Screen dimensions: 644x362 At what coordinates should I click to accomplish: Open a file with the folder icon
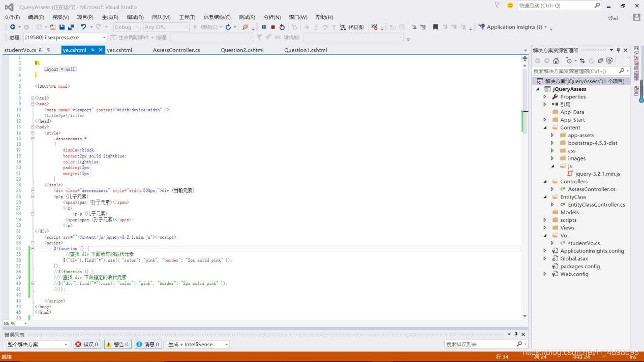(53, 27)
